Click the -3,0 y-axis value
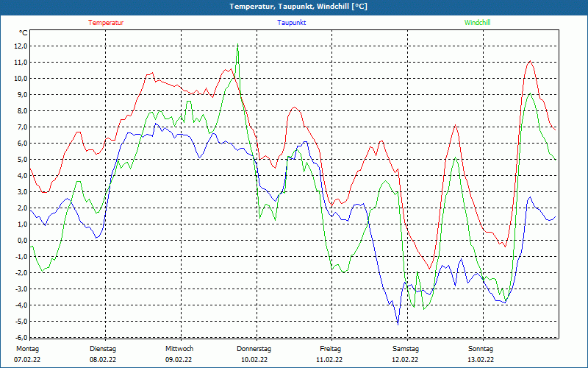The width and height of the screenshot is (588, 368). [21, 289]
